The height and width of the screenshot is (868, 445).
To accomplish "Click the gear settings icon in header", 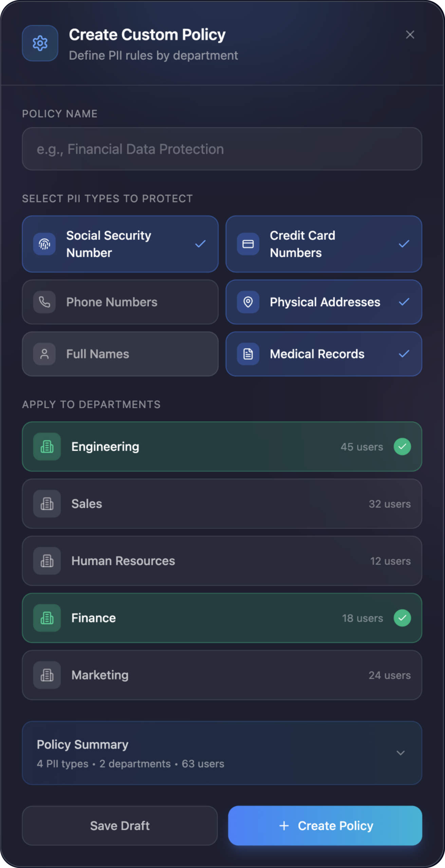I will click(x=40, y=43).
